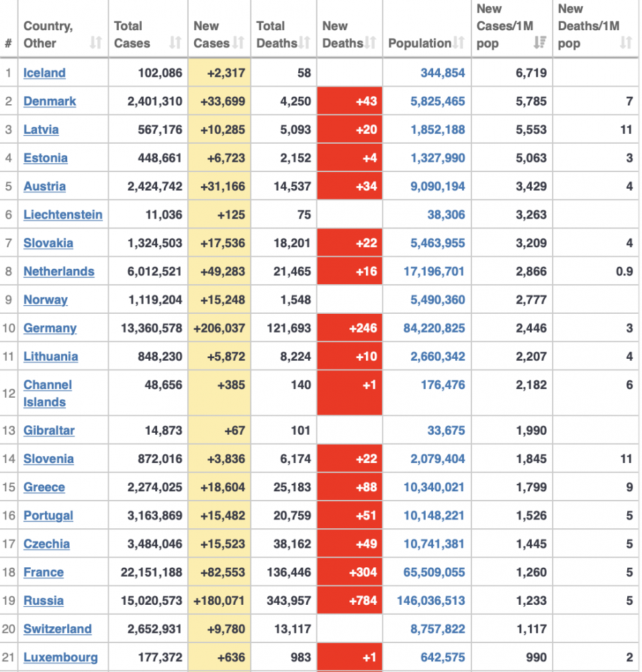
Task: Open the Iceland country link
Action: pyautogui.click(x=44, y=73)
